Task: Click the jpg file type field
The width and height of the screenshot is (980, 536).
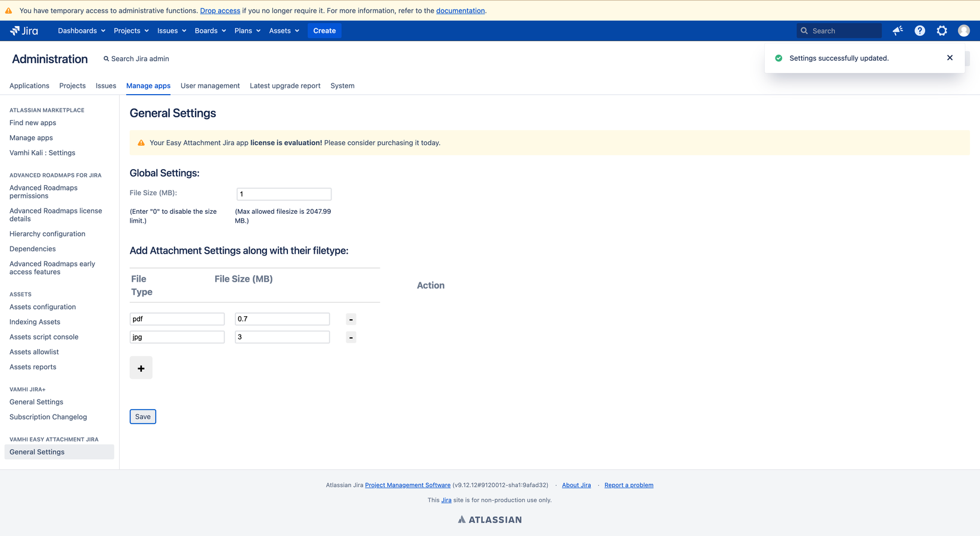Action: coord(177,337)
